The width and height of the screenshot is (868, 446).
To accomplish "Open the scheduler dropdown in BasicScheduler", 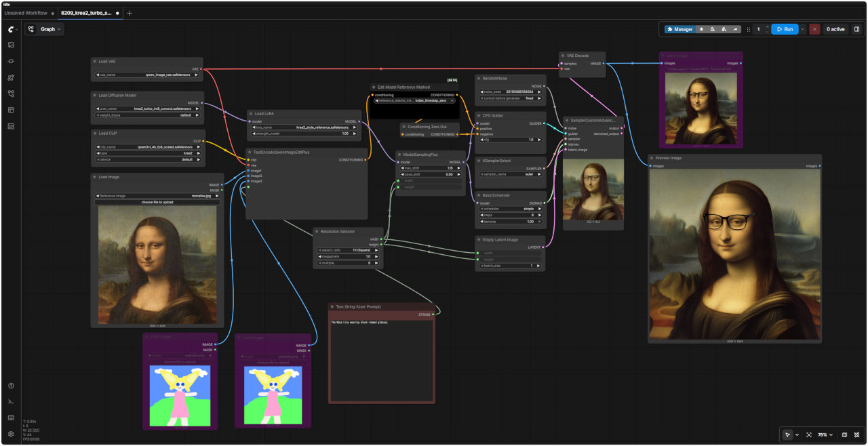I will [510, 209].
